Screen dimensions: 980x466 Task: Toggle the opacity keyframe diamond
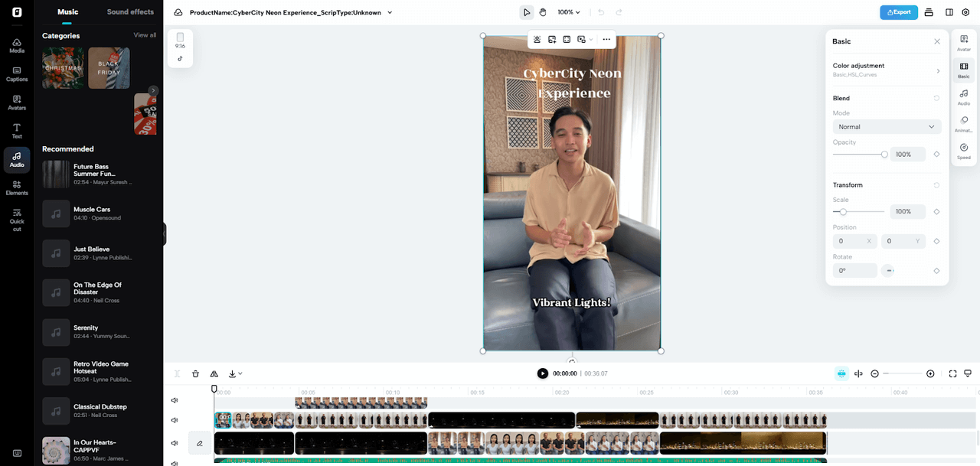(936, 155)
